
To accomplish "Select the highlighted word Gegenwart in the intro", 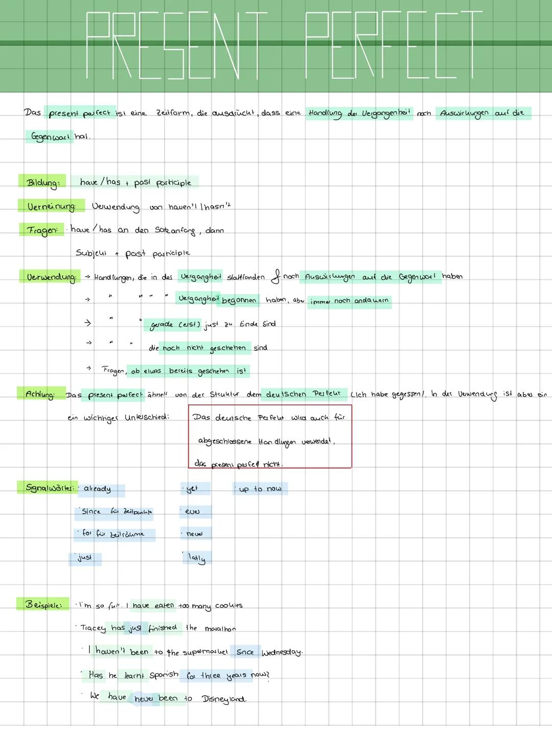I will click(50, 137).
